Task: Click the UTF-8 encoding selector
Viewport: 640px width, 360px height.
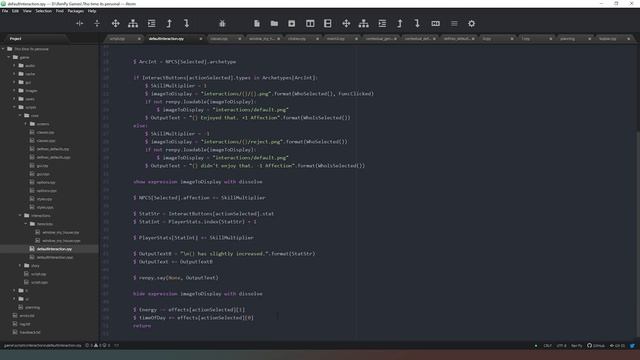Action: click(562, 346)
